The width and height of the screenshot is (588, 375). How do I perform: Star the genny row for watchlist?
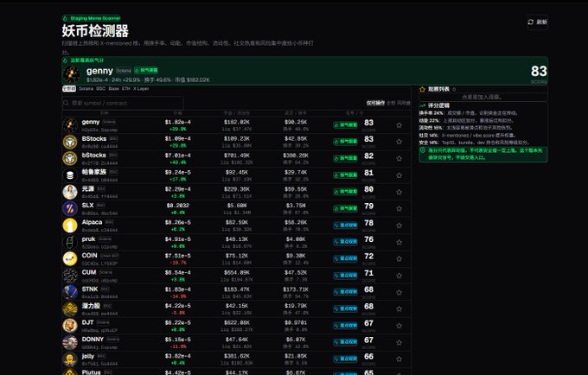pos(399,125)
